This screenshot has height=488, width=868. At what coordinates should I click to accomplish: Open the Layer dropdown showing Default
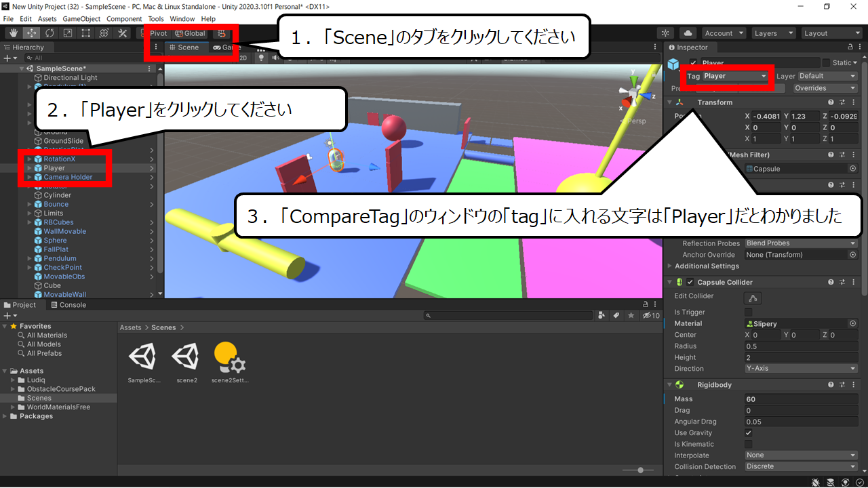point(828,76)
